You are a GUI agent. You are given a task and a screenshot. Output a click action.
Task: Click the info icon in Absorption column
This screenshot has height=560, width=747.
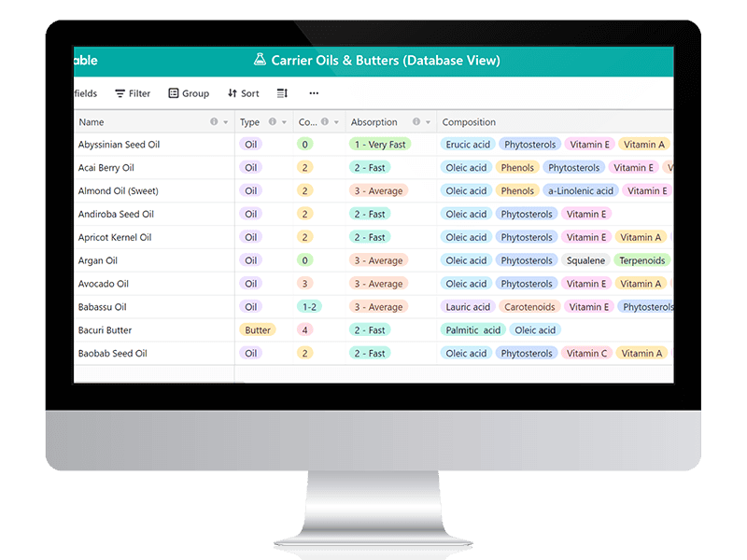pyautogui.click(x=416, y=122)
